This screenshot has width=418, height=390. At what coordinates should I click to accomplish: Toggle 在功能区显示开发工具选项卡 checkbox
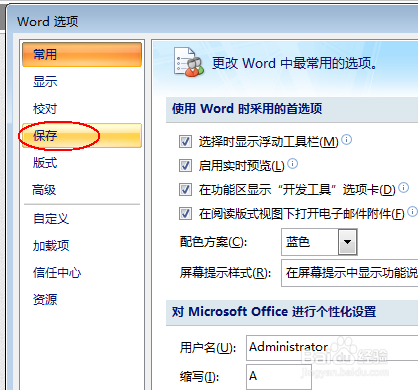(x=185, y=189)
